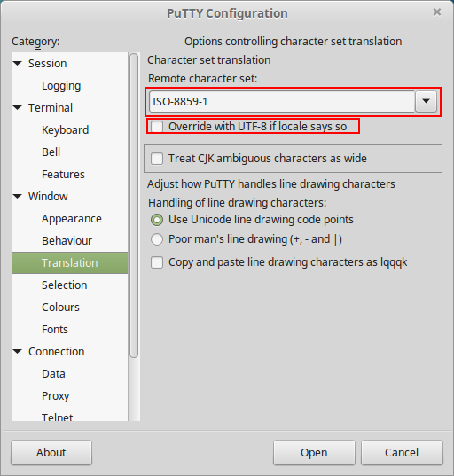Go to the Keyboard settings page
The height and width of the screenshot is (476, 454).
pyautogui.click(x=66, y=130)
